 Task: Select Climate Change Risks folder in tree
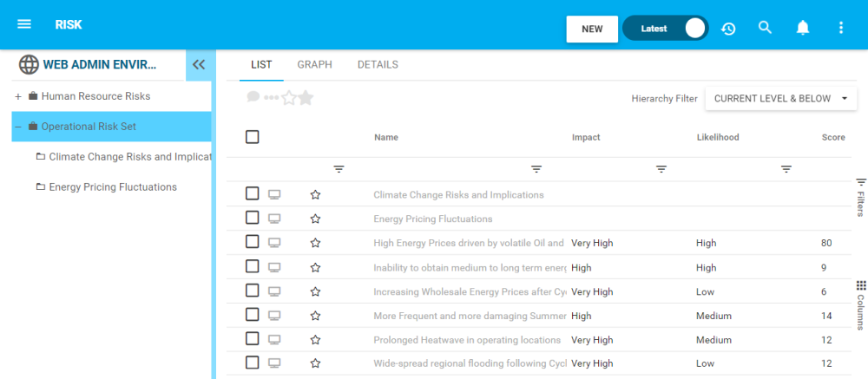click(123, 157)
